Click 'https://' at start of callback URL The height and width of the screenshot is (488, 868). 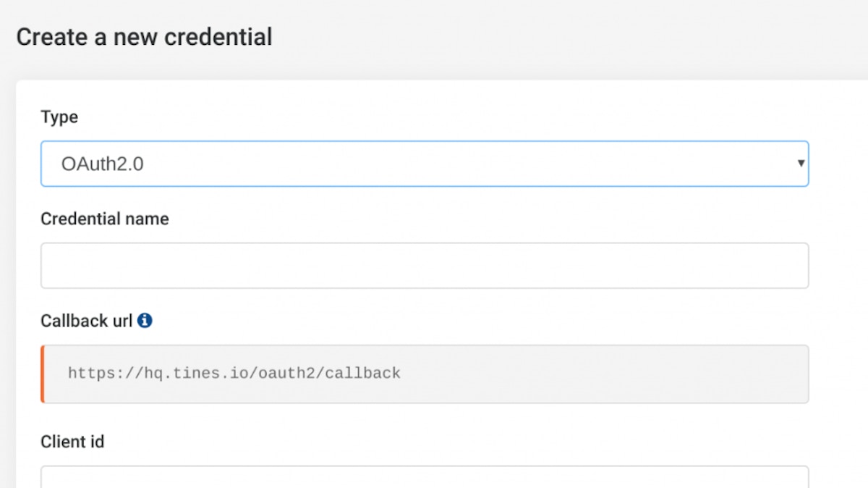coord(94,374)
